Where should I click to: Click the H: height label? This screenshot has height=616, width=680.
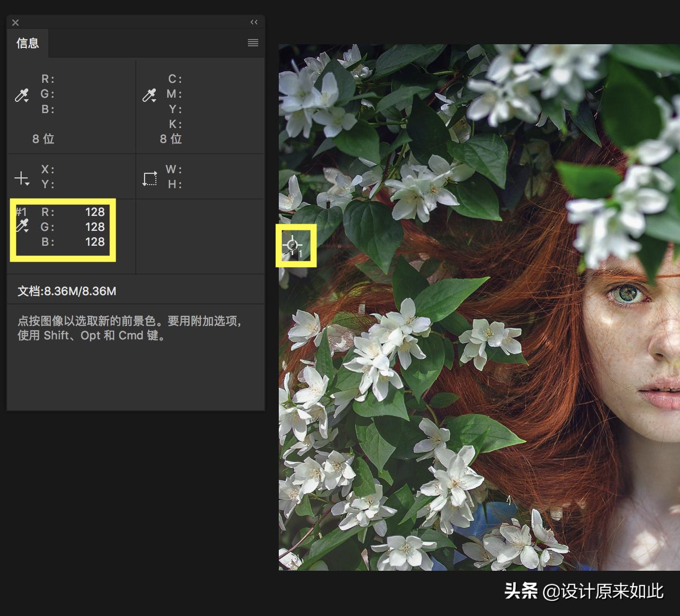[x=175, y=184]
